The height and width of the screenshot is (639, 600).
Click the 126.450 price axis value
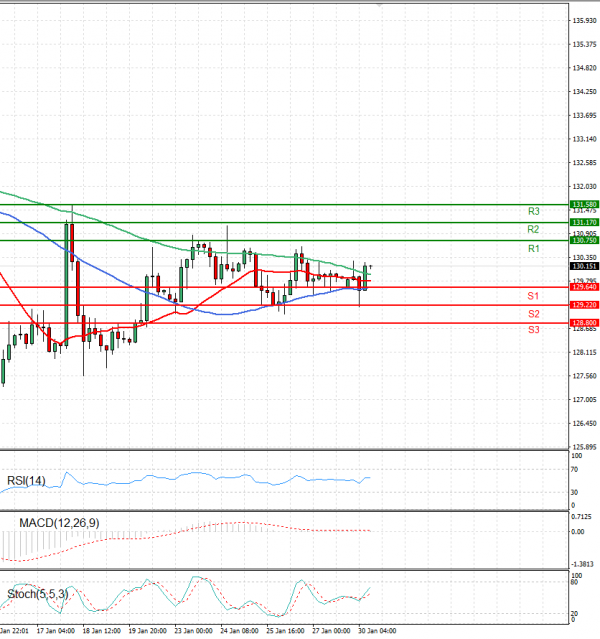pyautogui.click(x=585, y=423)
